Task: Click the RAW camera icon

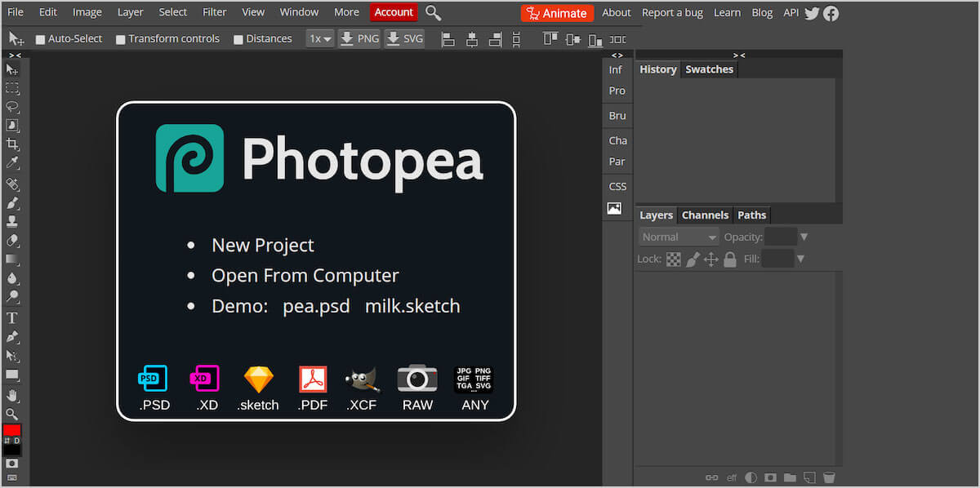Action: (x=417, y=379)
